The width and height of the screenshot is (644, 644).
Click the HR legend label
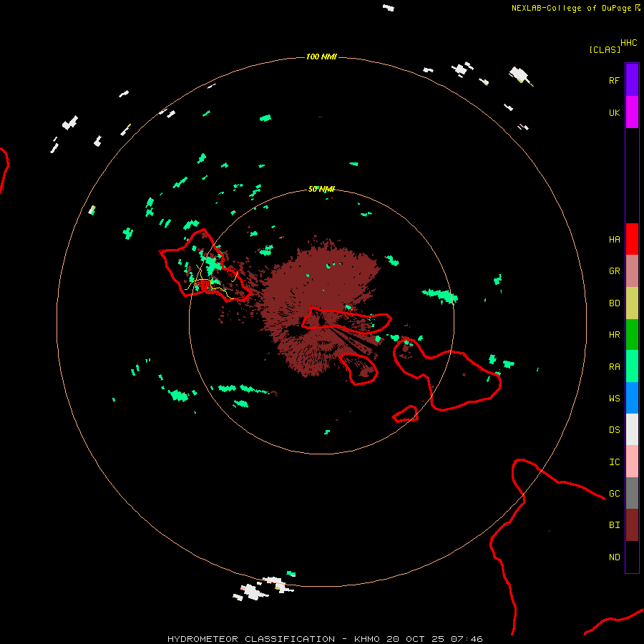614,335
